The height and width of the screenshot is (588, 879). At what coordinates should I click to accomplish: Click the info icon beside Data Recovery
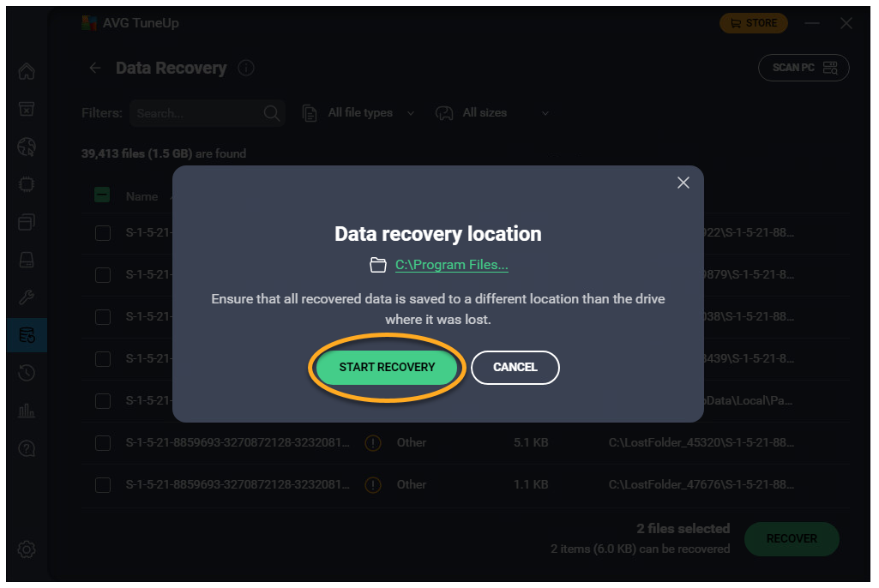pos(246,69)
